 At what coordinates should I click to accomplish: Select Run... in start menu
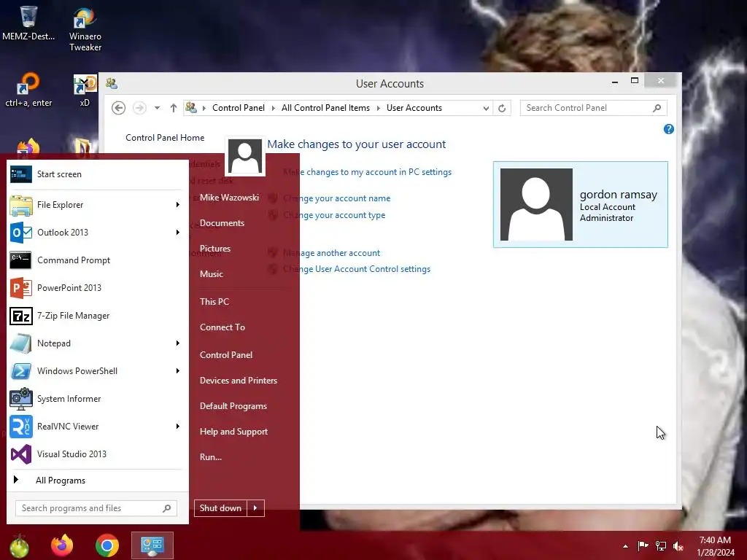tap(211, 457)
